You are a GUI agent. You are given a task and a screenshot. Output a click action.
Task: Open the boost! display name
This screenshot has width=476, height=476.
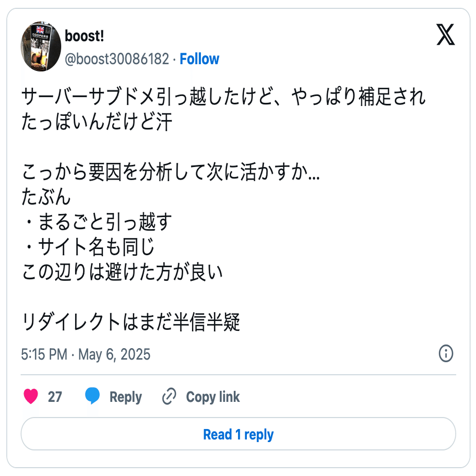tap(85, 36)
